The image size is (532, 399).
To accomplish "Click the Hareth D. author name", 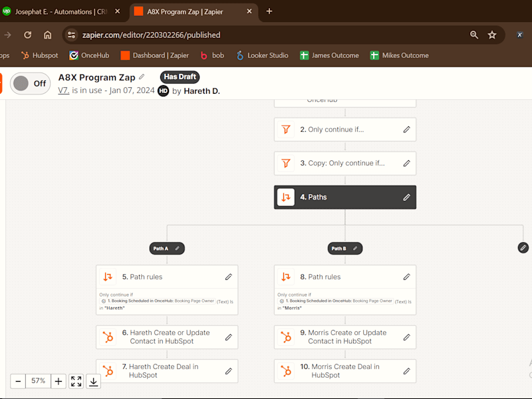I will coord(202,91).
